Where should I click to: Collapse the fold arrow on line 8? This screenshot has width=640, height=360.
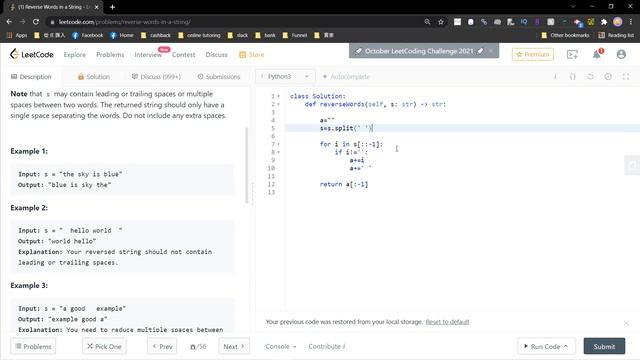(x=279, y=152)
